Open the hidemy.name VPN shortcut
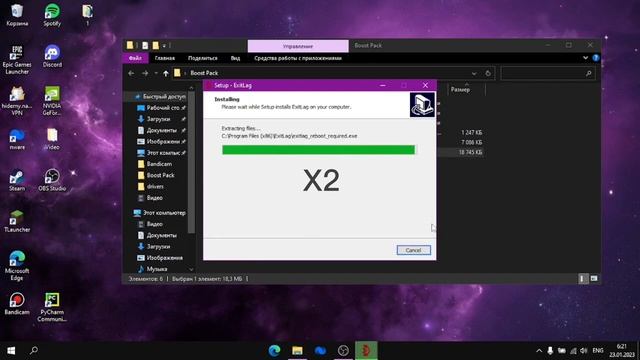 coord(17,101)
